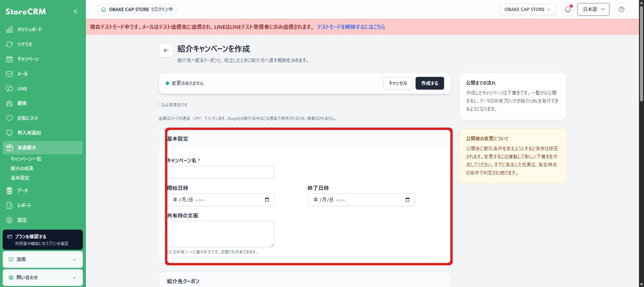This screenshot has height=287, width=644.
Task: Open the 顧客 menu item
Action: pyautogui.click(x=43, y=103)
